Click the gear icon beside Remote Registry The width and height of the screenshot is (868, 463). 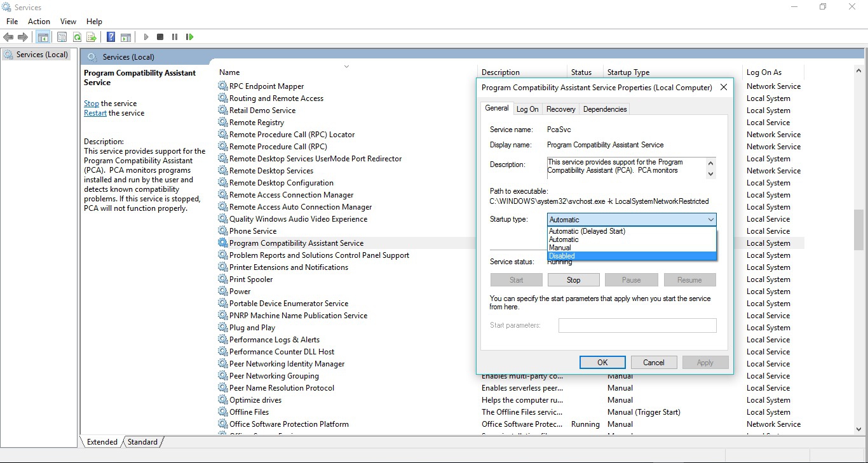(x=222, y=123)
